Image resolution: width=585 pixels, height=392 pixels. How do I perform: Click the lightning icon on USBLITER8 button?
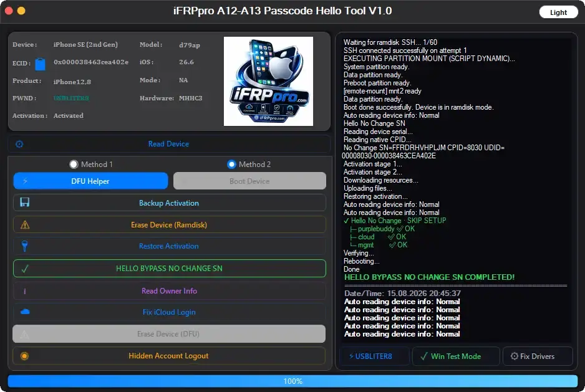coord(351,356)
